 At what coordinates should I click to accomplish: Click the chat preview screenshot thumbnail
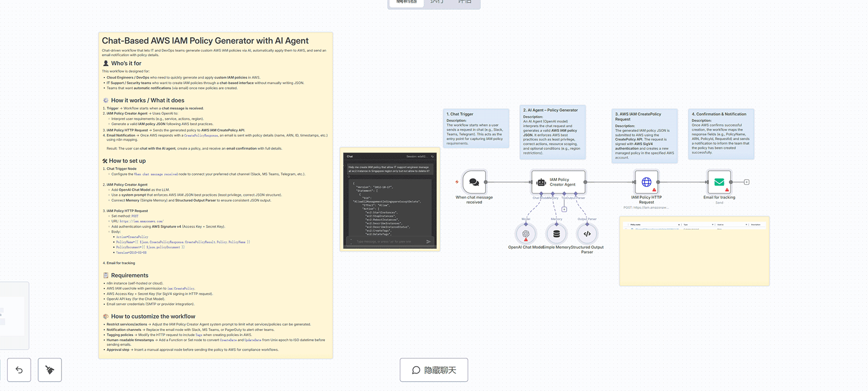coord(390,200)
